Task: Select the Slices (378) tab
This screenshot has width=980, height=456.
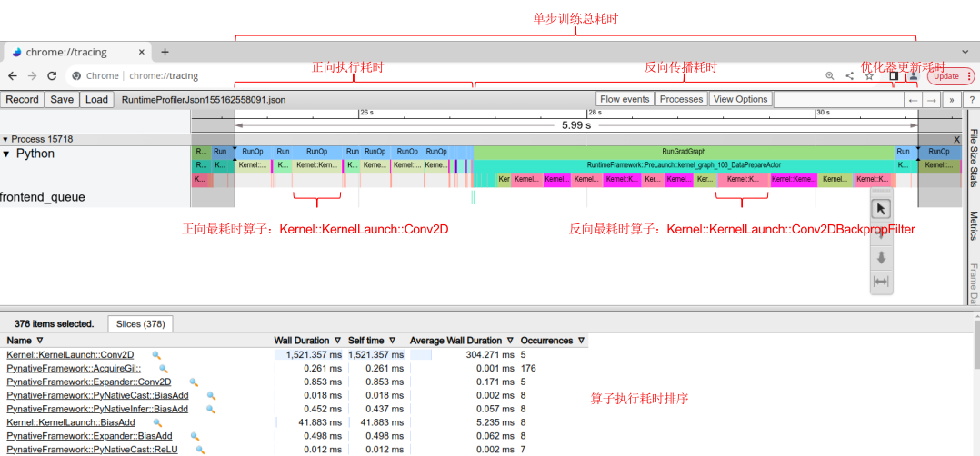Action: [141, 323]
